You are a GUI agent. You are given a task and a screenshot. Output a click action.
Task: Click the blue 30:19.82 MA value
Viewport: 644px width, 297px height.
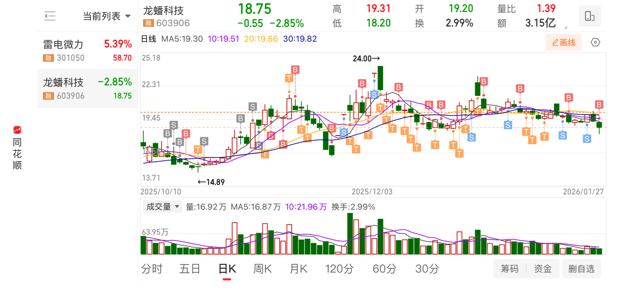tap(300, 39)
